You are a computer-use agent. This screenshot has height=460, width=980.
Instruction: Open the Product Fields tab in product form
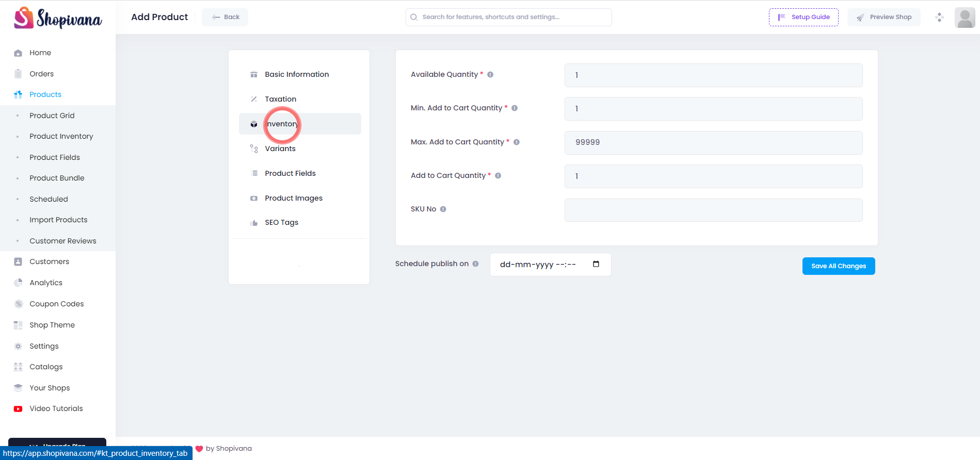300,173
